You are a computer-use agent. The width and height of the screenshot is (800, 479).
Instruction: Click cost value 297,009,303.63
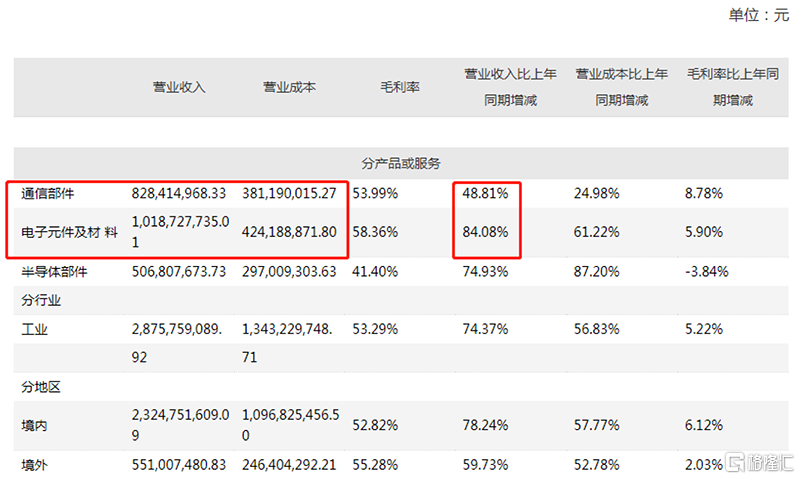(x=289, y=271)
